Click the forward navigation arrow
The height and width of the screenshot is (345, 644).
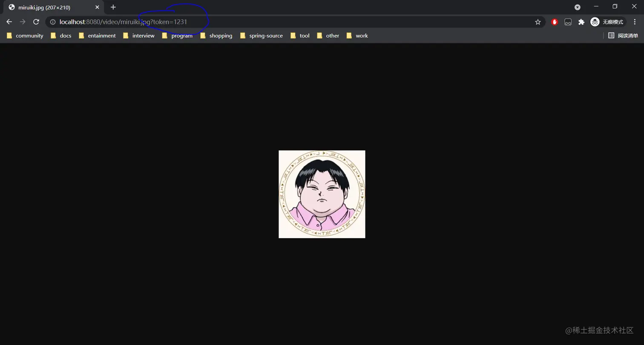coord(22,22)
